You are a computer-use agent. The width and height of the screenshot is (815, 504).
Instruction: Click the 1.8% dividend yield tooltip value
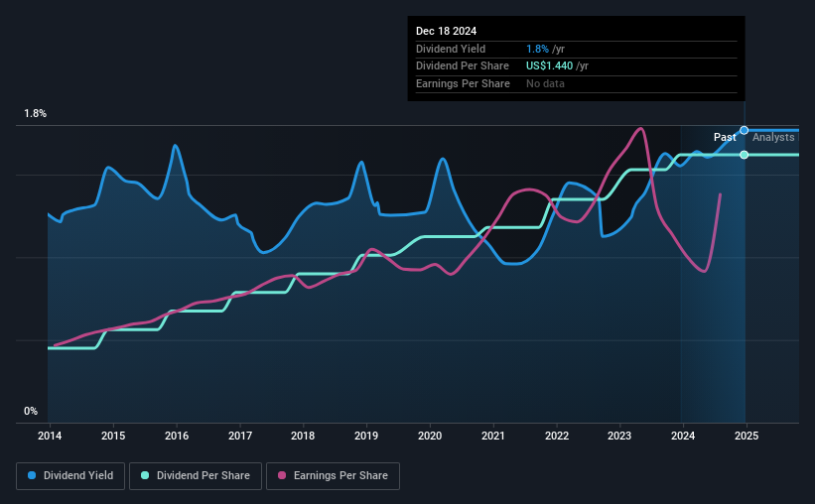(537, 49)
